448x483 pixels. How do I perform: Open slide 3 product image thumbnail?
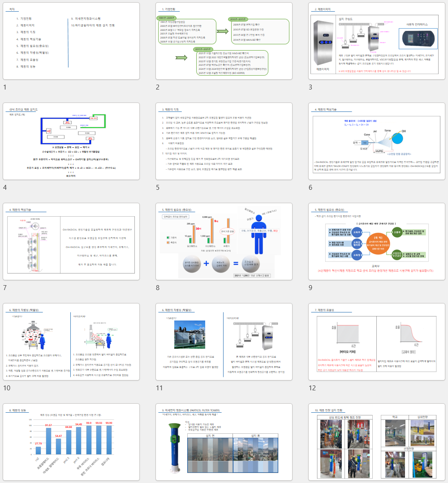(377, 41)
